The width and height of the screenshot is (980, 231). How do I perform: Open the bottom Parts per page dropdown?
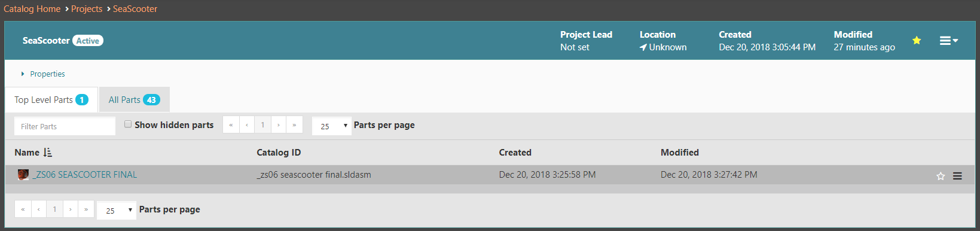pos(117,210)
